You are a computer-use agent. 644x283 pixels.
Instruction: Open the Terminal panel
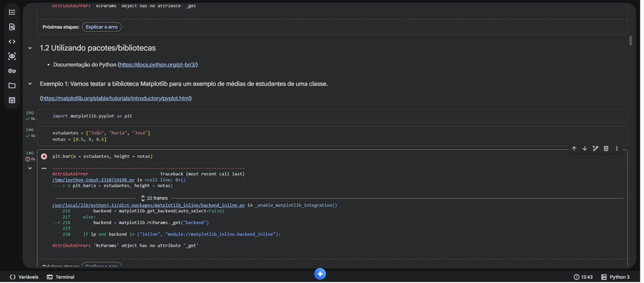tap(61, 277)
